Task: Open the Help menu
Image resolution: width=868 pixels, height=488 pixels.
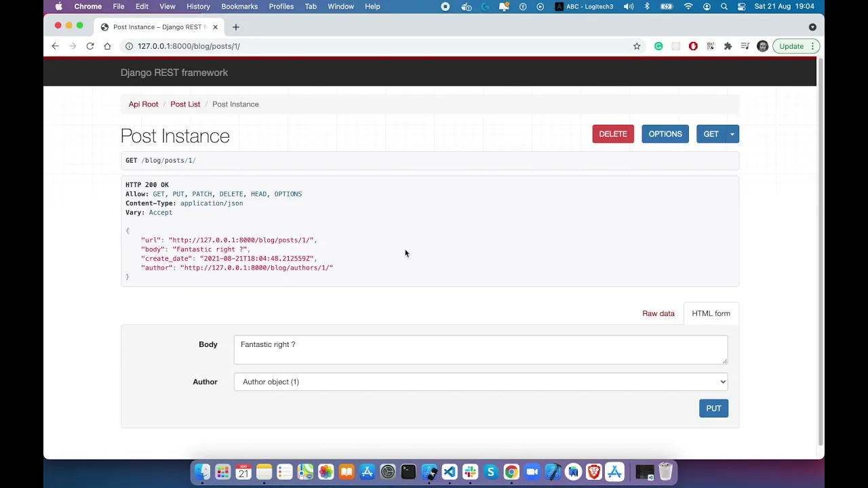Action: [372, 6]
